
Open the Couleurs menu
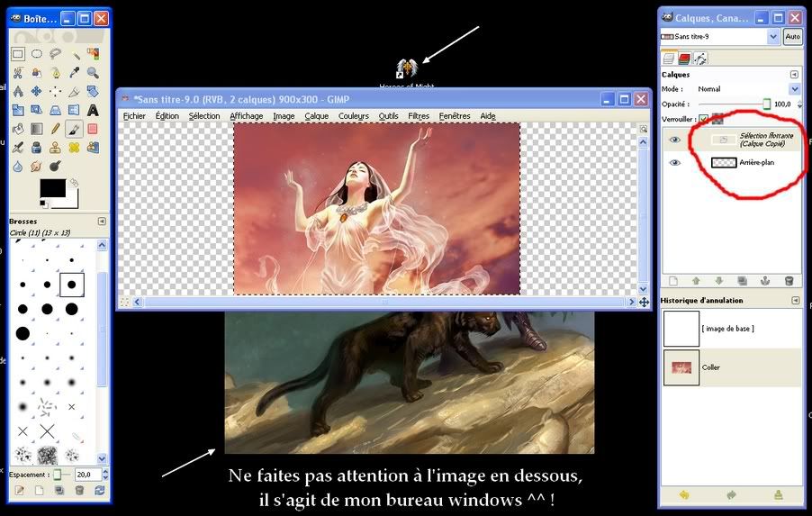pyautogui.click(x=354, y=116)
